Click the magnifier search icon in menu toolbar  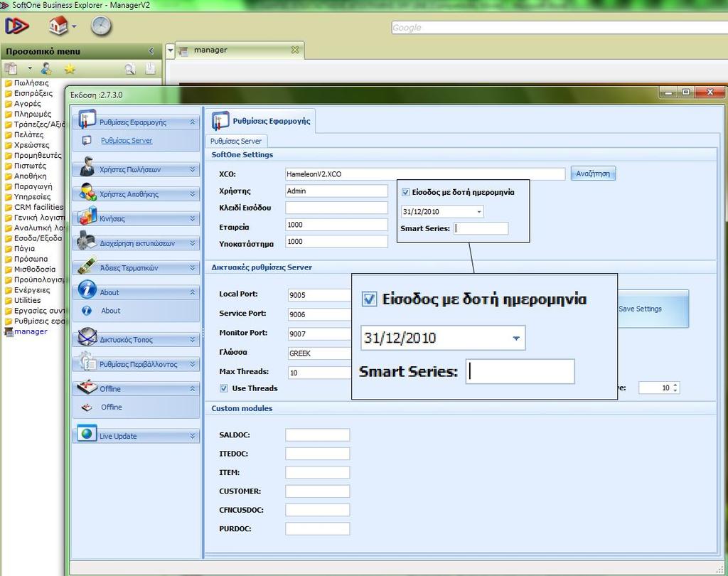pos(130,69)
